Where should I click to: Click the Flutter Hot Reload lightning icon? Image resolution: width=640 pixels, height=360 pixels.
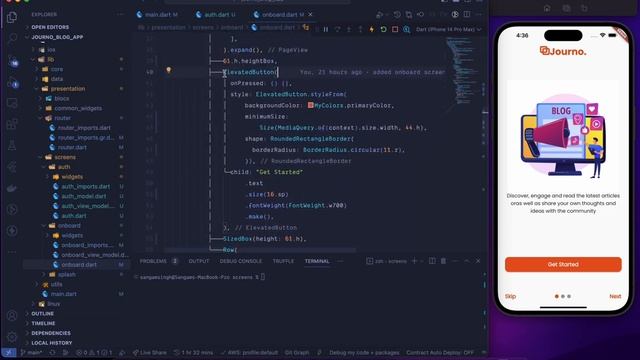click(x=371, y=29)
